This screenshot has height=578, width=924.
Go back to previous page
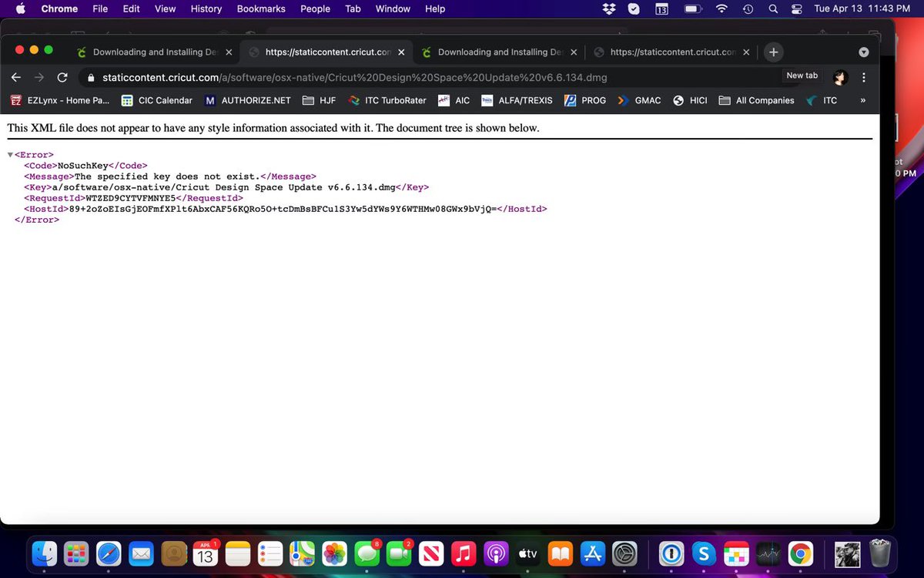[x=16, y=77]
